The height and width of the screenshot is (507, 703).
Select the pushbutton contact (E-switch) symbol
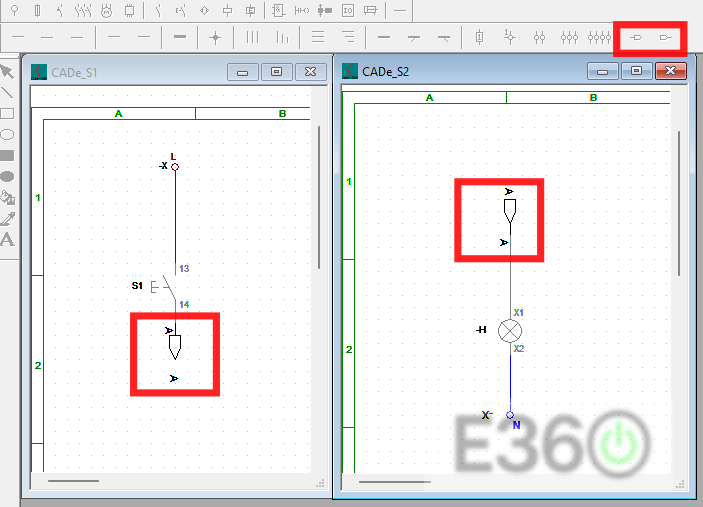[x=181, y=10]
